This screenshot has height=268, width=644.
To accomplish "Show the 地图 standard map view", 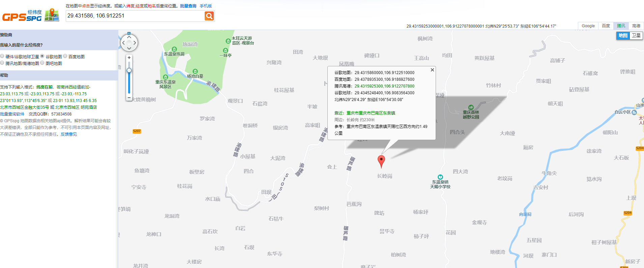I will tap(623, 36).
